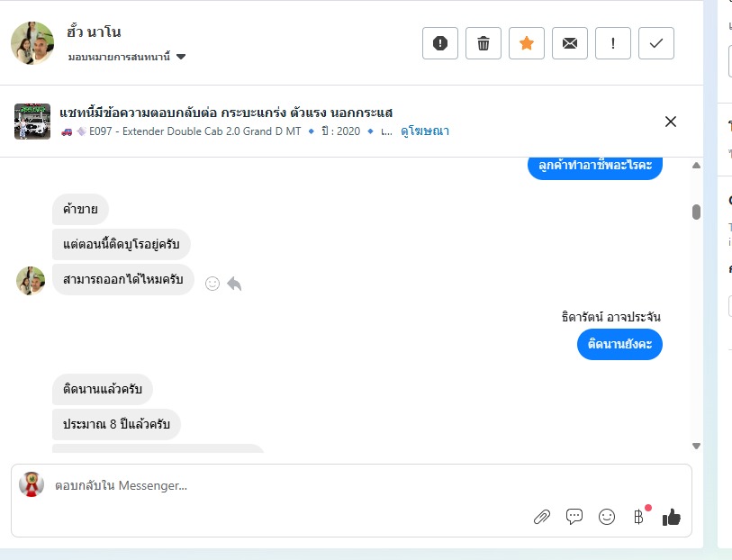Close the ad reply banner

coord(671,122)
